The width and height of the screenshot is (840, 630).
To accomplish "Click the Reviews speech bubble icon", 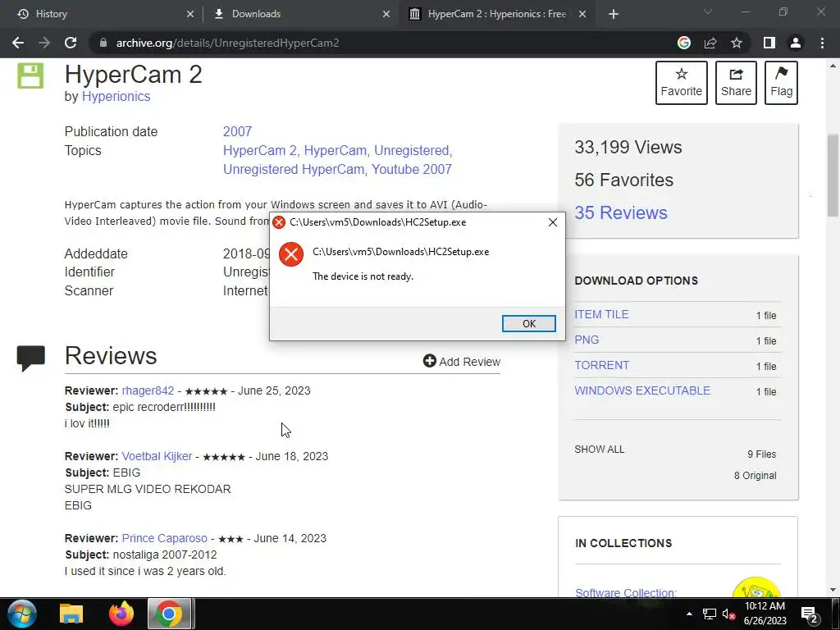I will (x=30, y=358).
